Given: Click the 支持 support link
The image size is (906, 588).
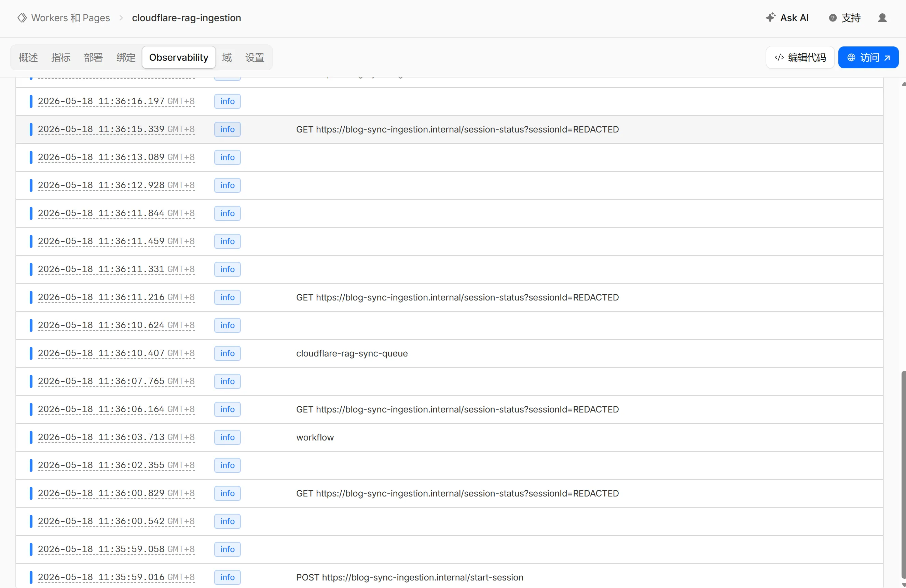Looking at the screenshot, I should tap(851, 18).
